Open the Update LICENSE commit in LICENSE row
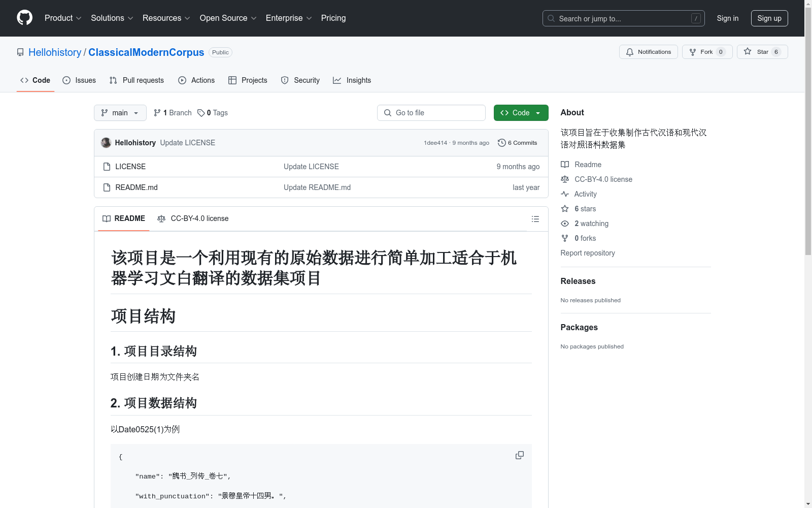The height and width of the screenshot is (508, 812). pos(311,167)
